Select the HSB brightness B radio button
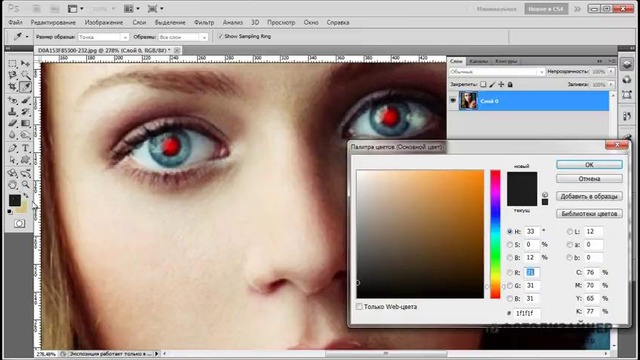 [509, 258]
